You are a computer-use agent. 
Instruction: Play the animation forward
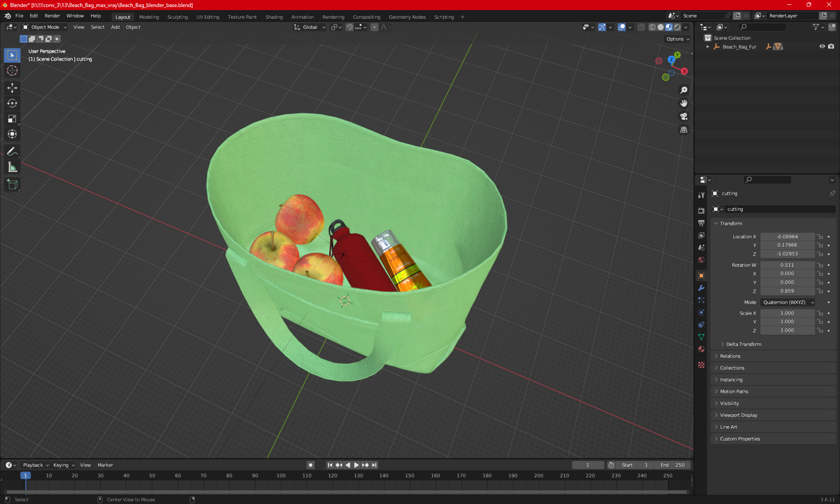click(356, 465)
